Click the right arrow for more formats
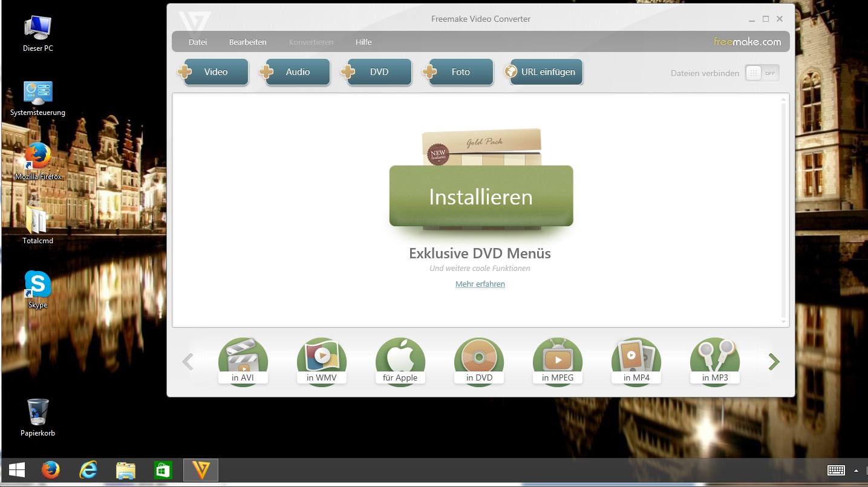Image resolution: width=868 pixels, height=487 pixels. point(774,362)
